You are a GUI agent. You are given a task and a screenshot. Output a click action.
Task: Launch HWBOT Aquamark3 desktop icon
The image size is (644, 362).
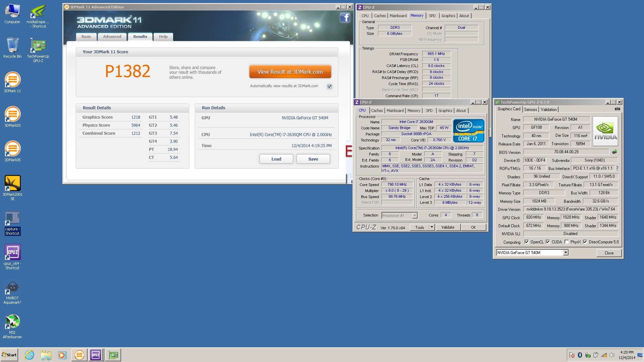click(x=12, y=292)
